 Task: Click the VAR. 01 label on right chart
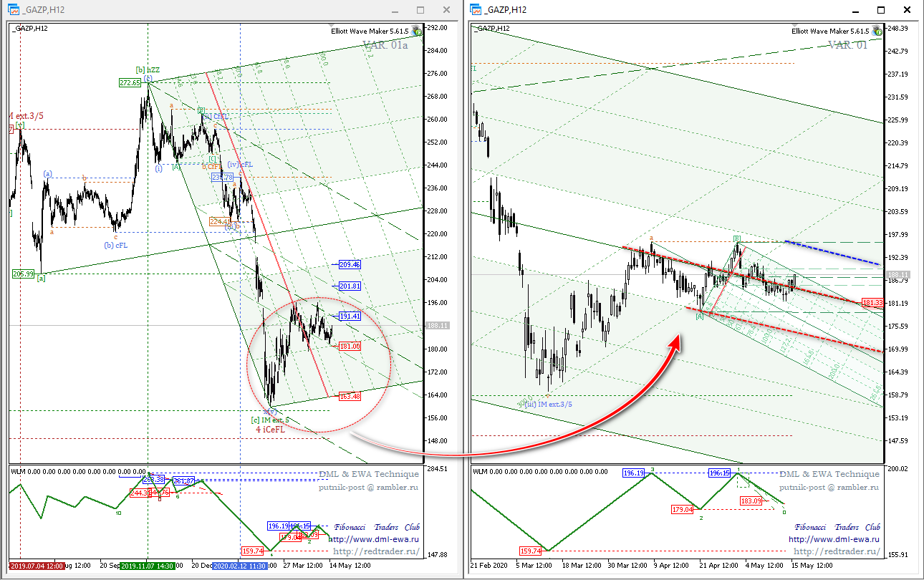[847, 44]
